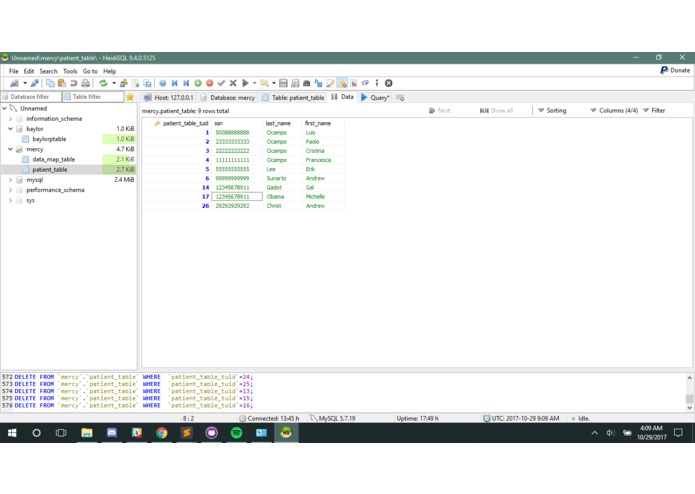Expand the mysql database node

11,180
